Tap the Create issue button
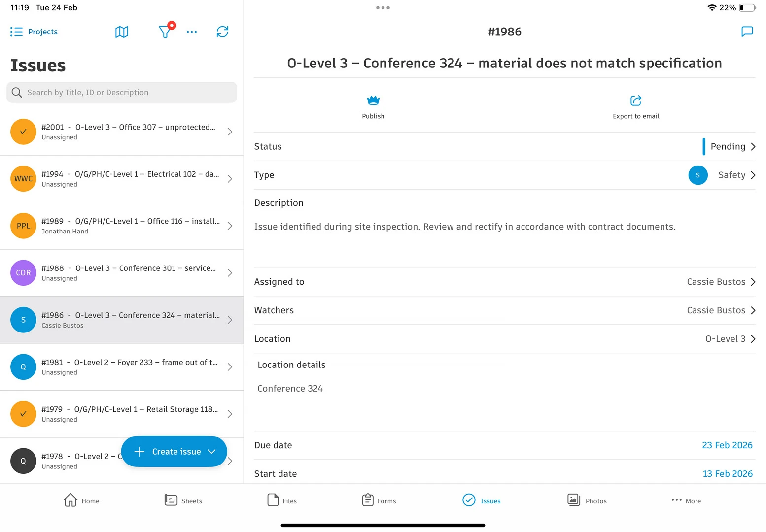 [x=174, y=452]
